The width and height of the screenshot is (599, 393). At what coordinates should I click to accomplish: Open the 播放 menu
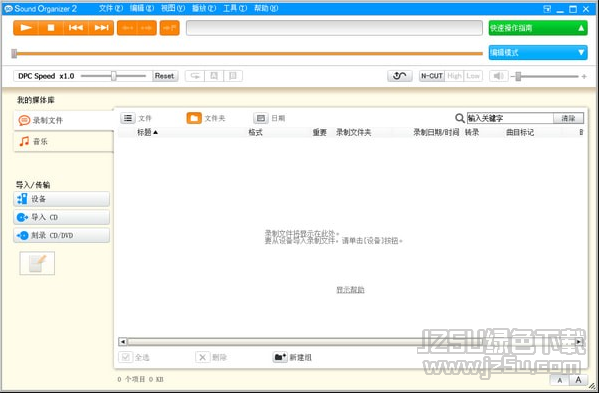point(204,8)
